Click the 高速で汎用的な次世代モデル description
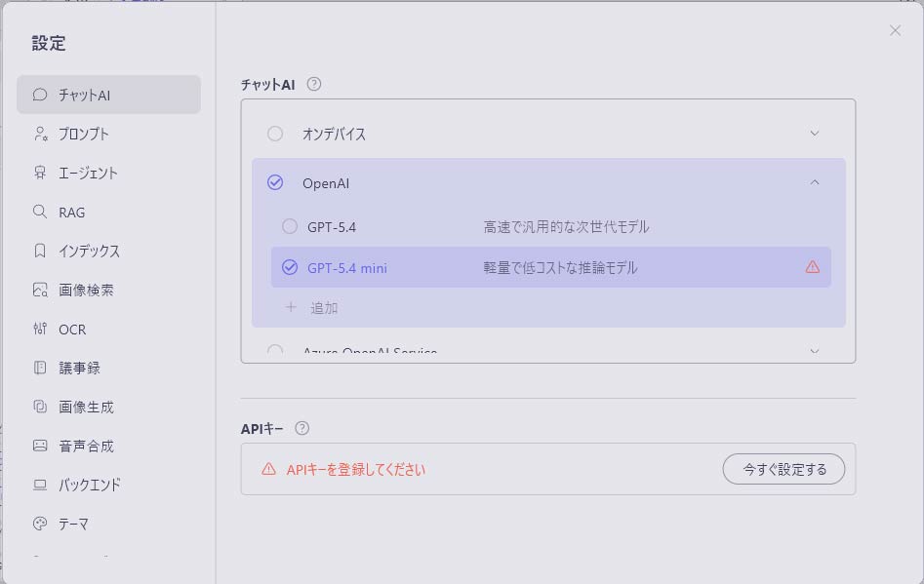 (x=566, y=226)
